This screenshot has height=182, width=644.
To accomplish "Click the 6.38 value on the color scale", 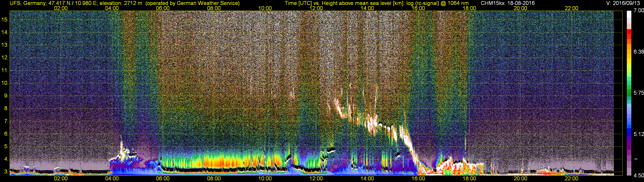I will coord(638,52).
